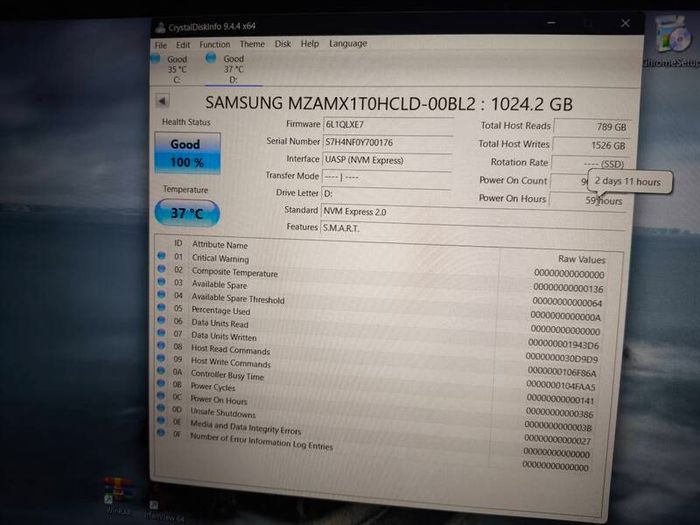This screenshot has width=700, height=525.
Task: Open the IrfanView 64 desktop shortcut
Action: pos(163,510)
